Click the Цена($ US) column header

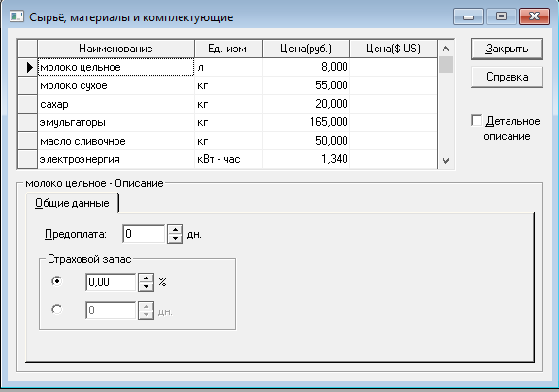(393, 49)
